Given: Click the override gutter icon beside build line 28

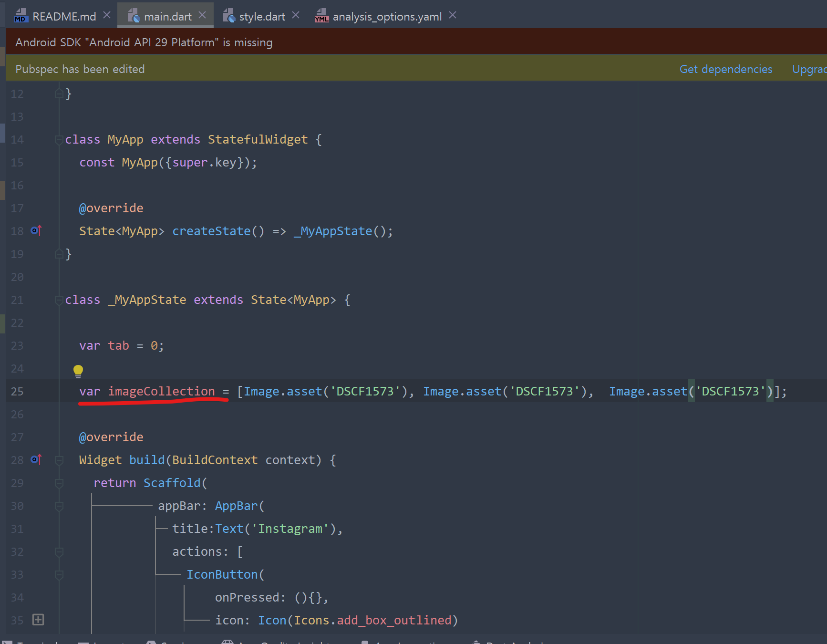Looking at the screenshot, I should click(x=36, y=460).
